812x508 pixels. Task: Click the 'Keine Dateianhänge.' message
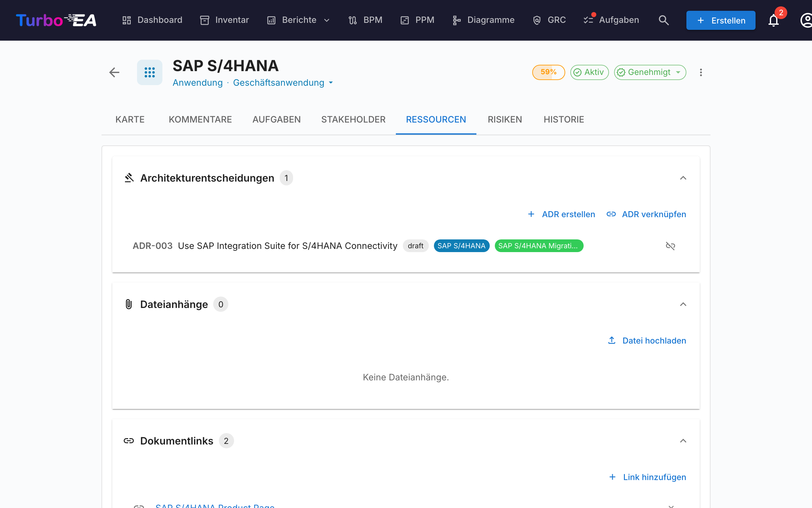[x=406, y=377]
